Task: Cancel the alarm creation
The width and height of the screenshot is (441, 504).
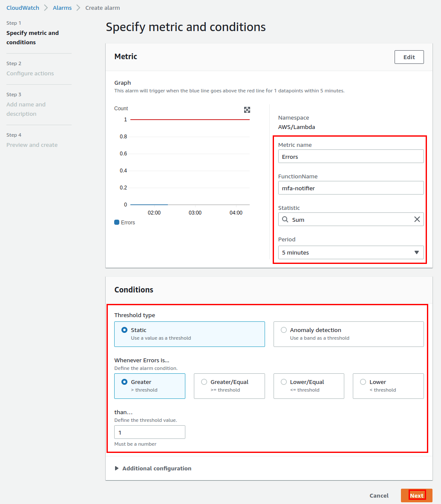Action: 379,495
